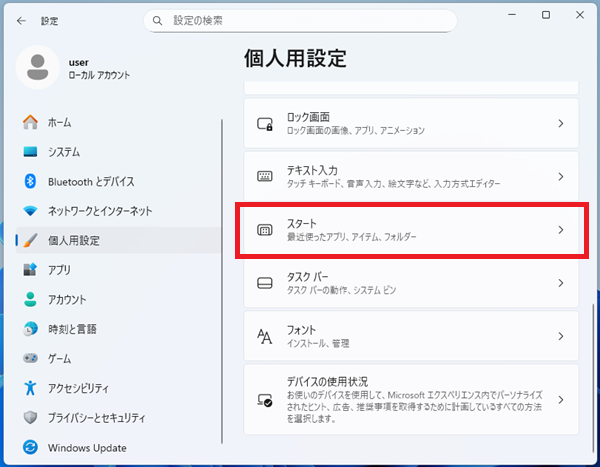Image resolution: width=600 pixels, height=467 pixels.
Task: Click the Wi-Fi network icon in sidebar
Action: (30, 211)
